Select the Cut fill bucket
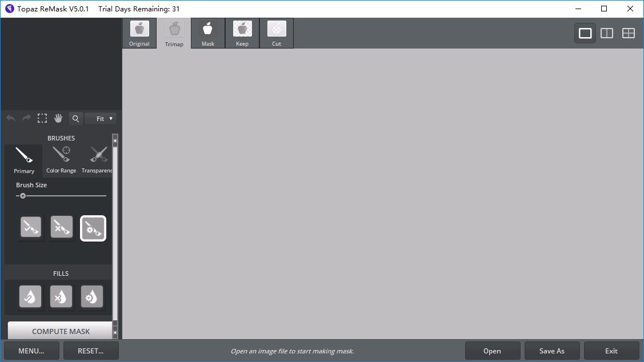This screenshot has height=362, width=644. tap(61, 296)
